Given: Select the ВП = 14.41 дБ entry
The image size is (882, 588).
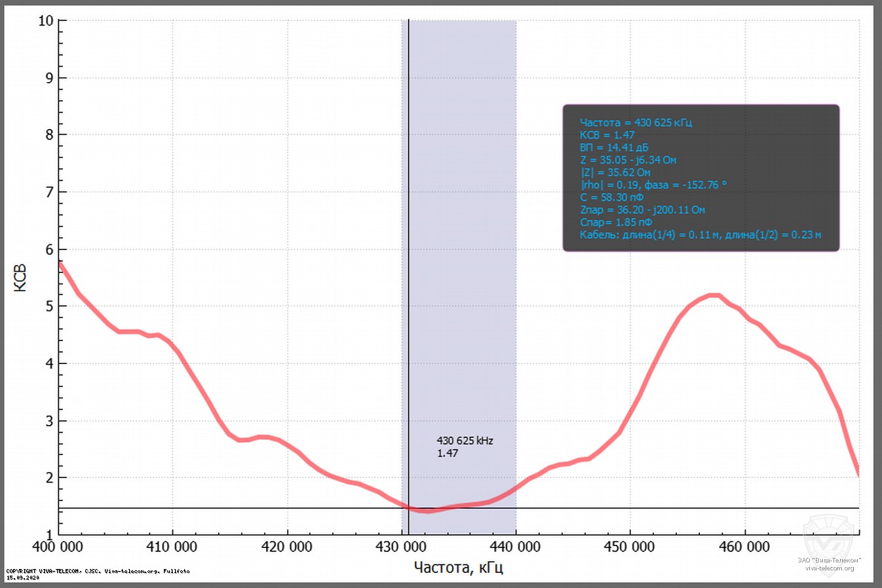Looking at the screenshot, I should (x=614, y=147).
